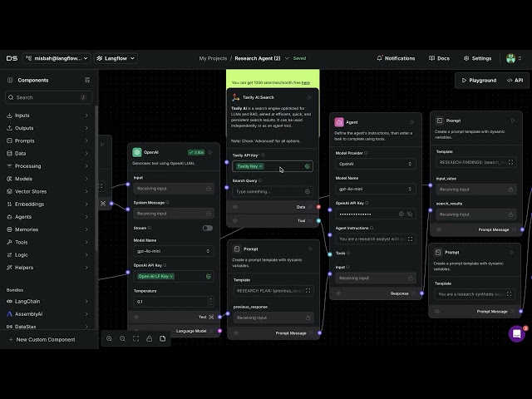
Task: Click the sticky note canvas icon
Action: tap(163, 338)
